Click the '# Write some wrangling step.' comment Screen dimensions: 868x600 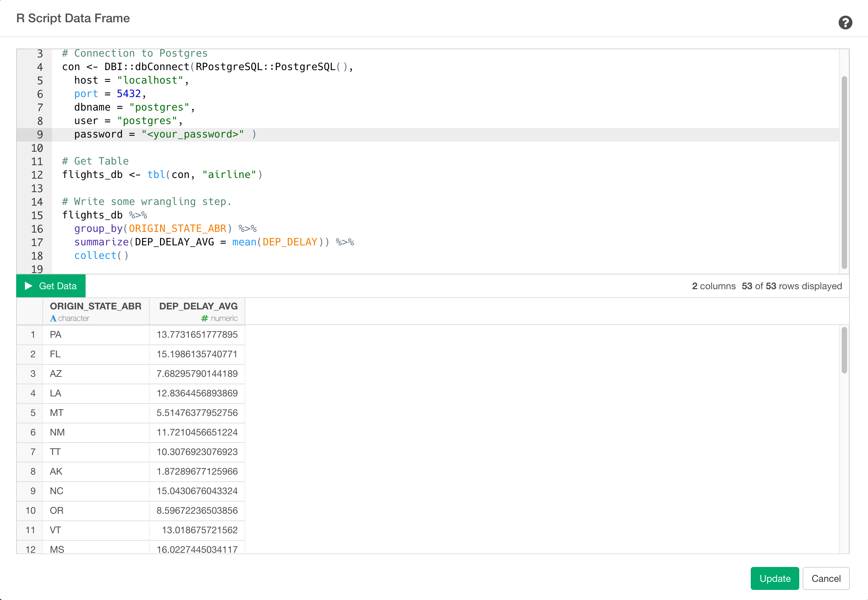pos(147,202)
